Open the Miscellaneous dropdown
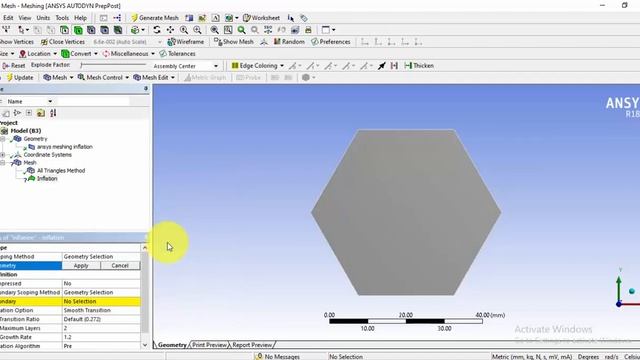The image size is (640, 360). point(129,54)
